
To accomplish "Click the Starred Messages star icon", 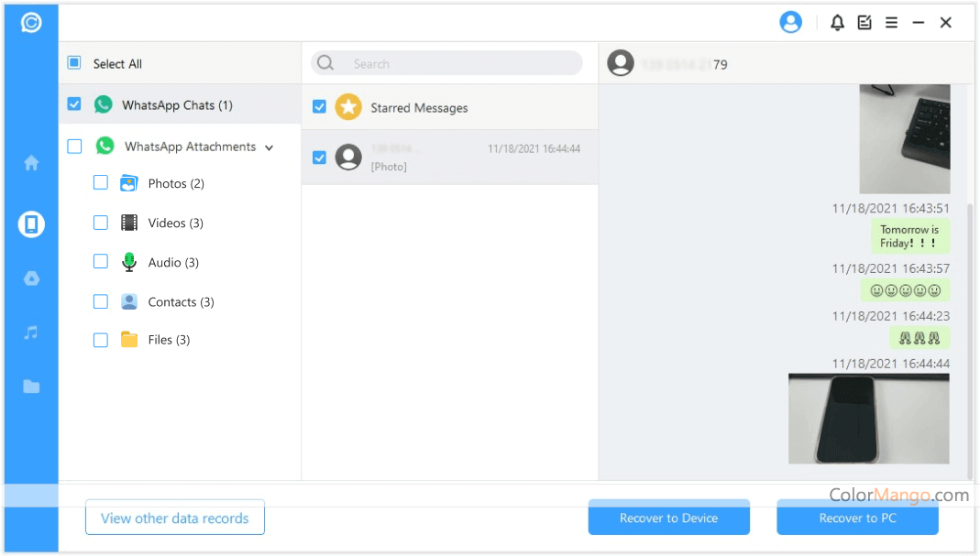I will tap(348, 107).
